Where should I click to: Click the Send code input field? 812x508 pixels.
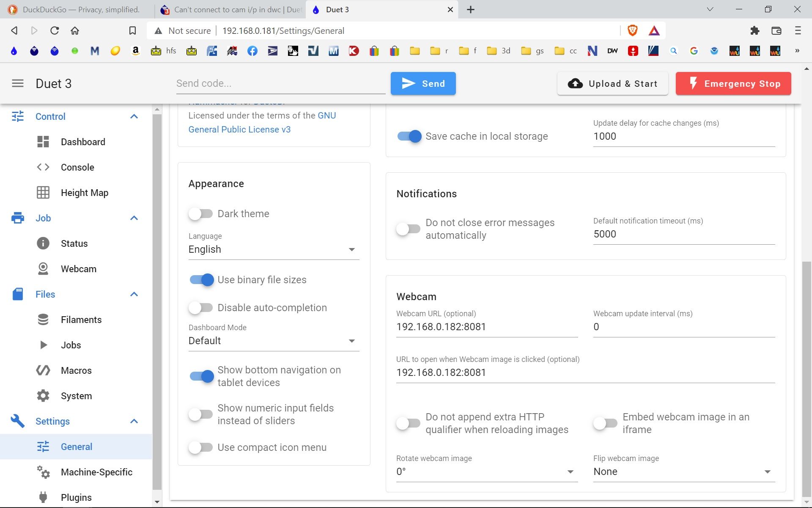click(280, 83)
